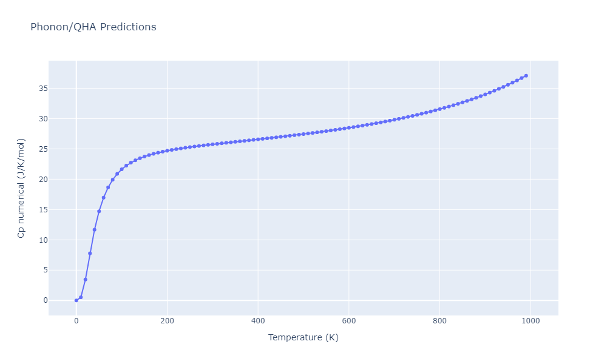Image resolution: width=607 pixels, height=364 pixels.
Task: Click the last data point near 990 K
Action: [x=526, y=76]
